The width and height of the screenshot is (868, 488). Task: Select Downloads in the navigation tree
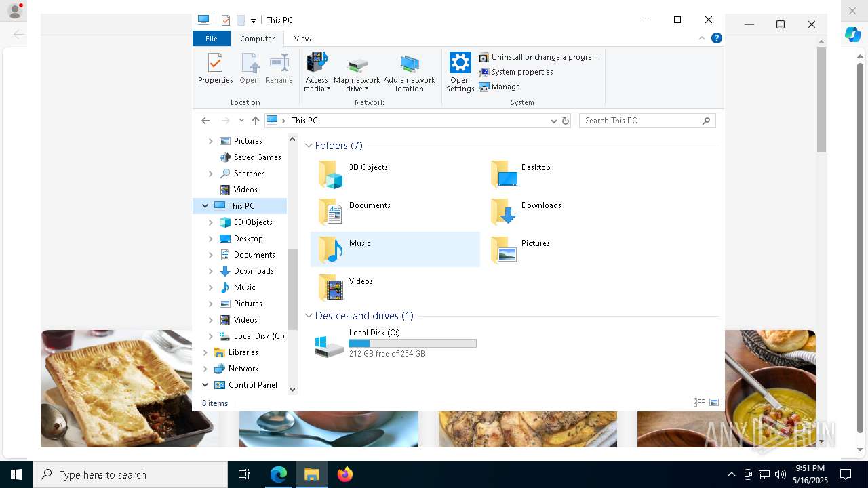pos(247,271)
